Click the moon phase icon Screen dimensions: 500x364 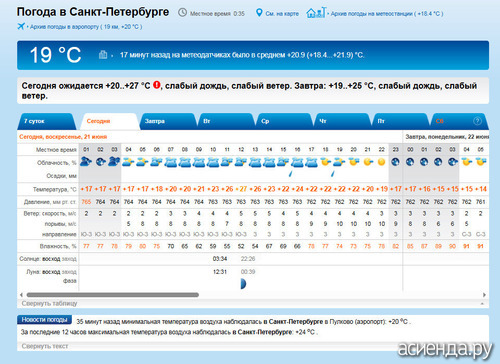tap(243, 284)
